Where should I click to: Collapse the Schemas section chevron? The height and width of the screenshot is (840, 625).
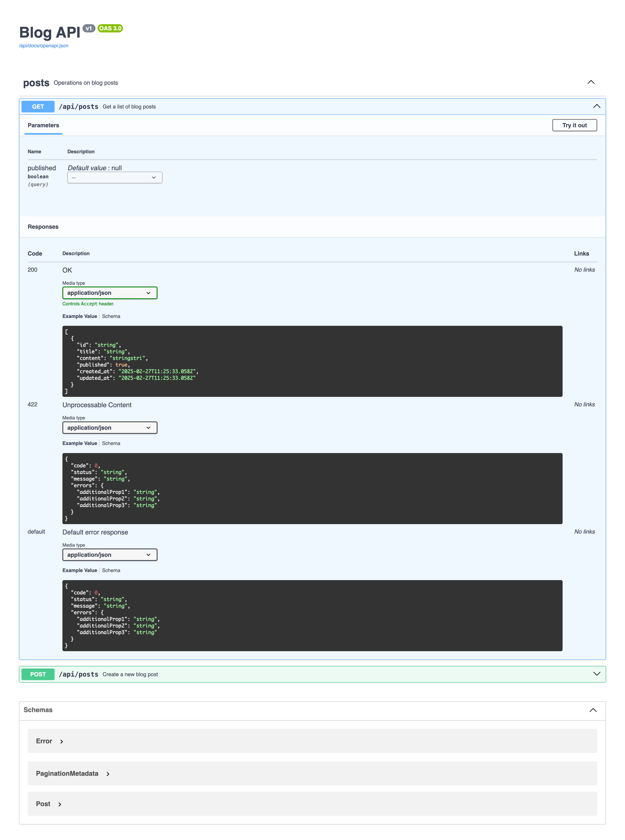point(593,710)
